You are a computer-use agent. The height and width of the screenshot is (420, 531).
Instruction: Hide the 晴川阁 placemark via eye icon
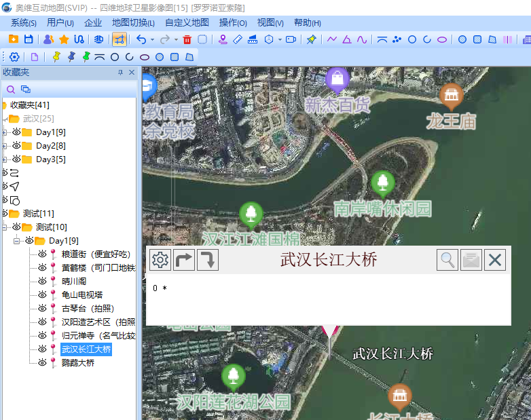42,282
